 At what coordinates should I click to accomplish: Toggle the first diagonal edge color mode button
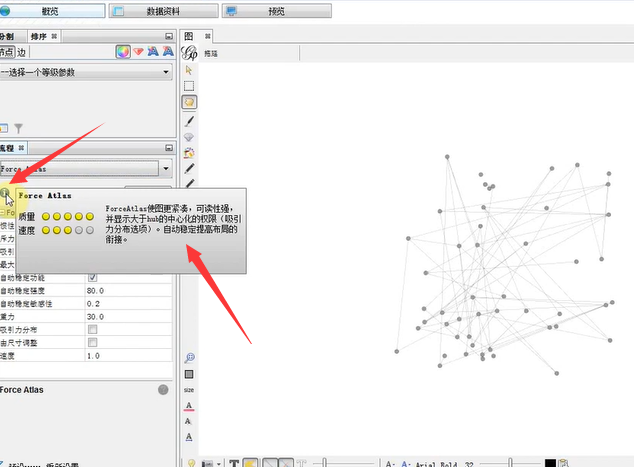pyautogui.click(x=270, y=463)
